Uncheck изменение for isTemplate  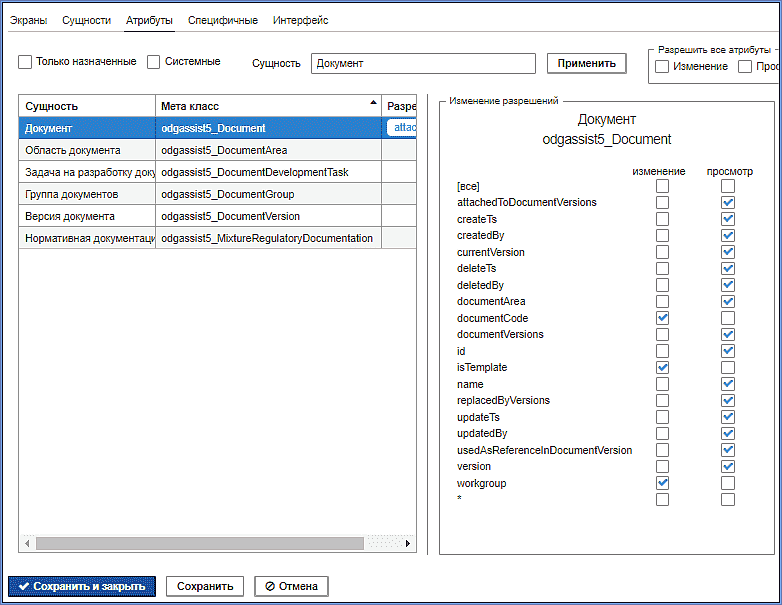tap(662, 368)
